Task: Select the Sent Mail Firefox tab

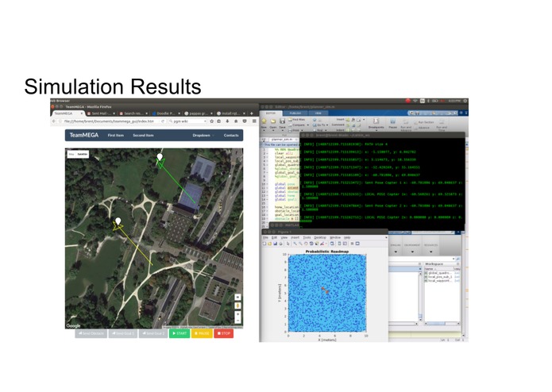Action: click(101, 113)
